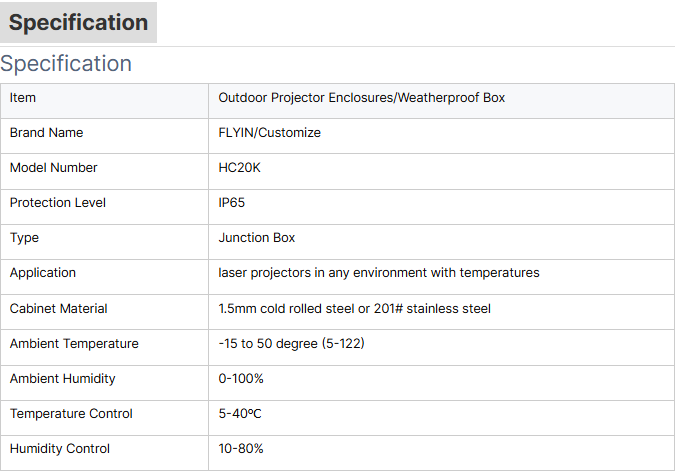The height and width of the screenshot is (473, 675).
Task: Select the laser projectors application text
Action: pos(379,273)
